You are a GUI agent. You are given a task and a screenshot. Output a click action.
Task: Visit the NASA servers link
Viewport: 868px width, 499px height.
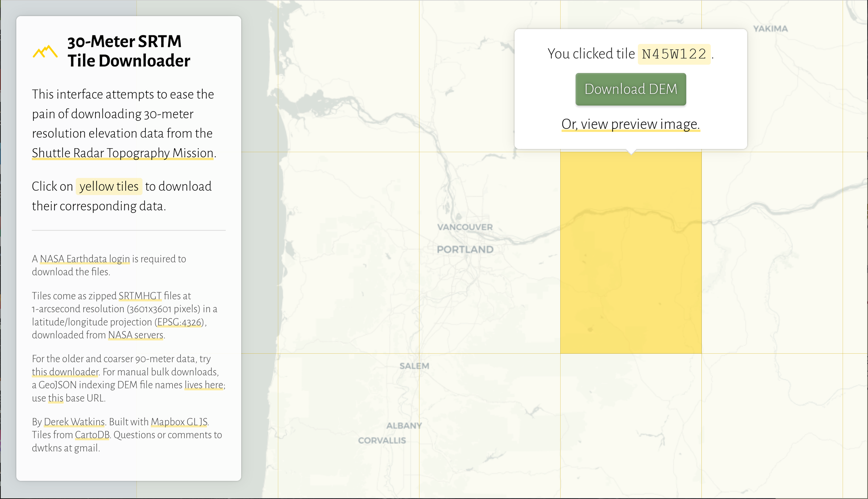135,335
